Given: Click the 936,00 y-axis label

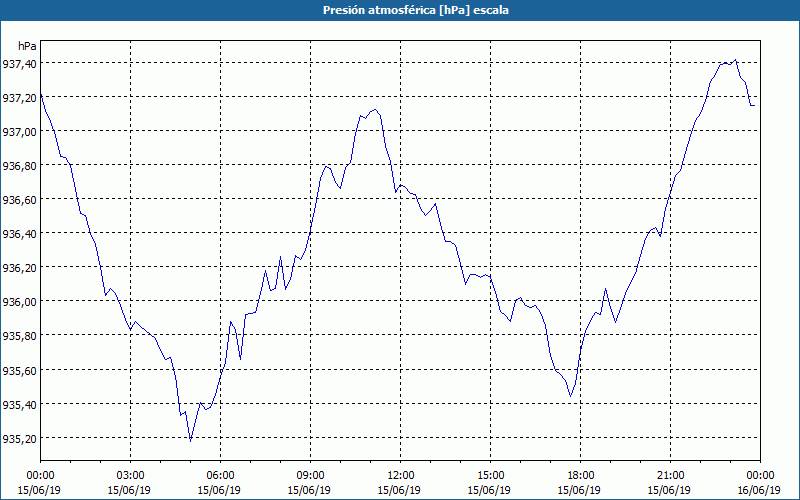Looking at the screenshot, I should [19, 302].
